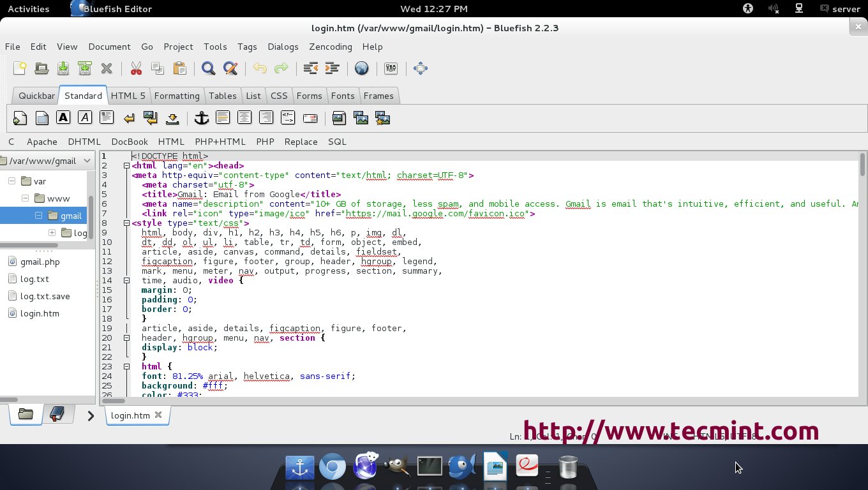Viewport: 868px width, 490px height.
Task: Click the Paste clipboard icon
Action: 180,68
